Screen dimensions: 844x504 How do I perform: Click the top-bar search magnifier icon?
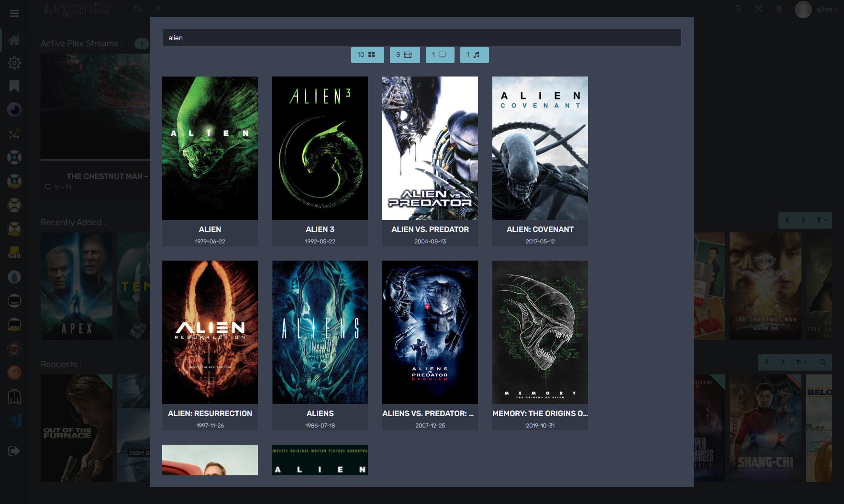[x=739, y=9]
